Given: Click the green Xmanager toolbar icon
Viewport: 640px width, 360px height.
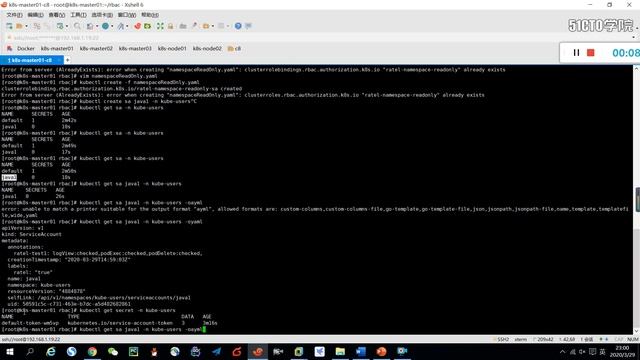Looking at the screenshot, I should pyautogui.click(x=147, y=26).
